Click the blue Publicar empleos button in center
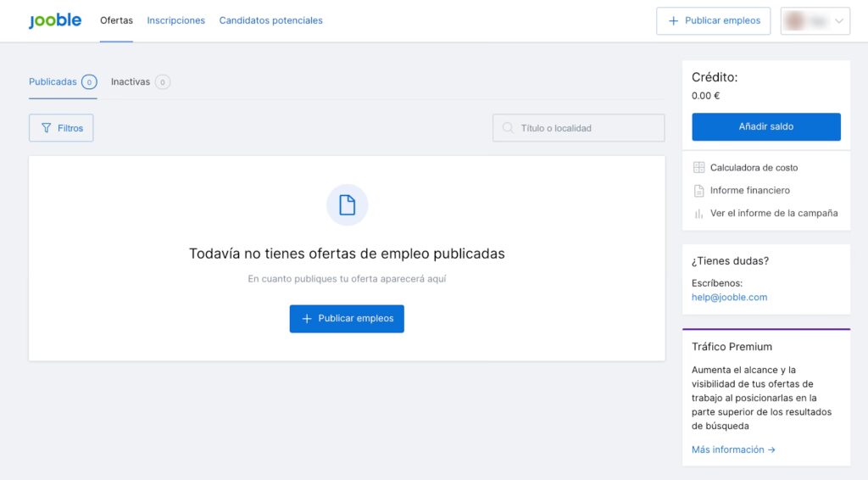This screenshot has width=868, height=480. click(x=347, y=319)
